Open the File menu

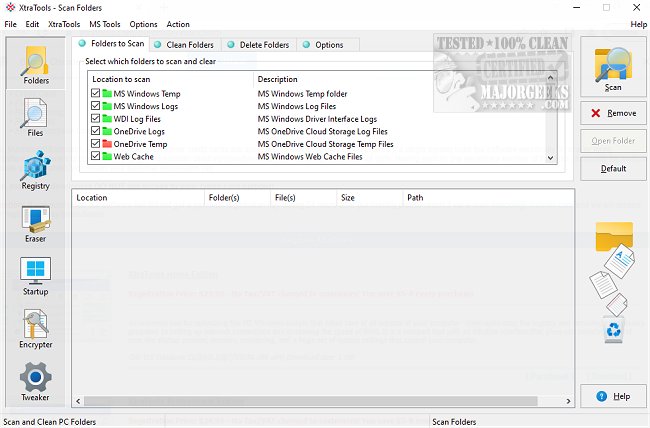pyautogui.click(x=10, y=24)
